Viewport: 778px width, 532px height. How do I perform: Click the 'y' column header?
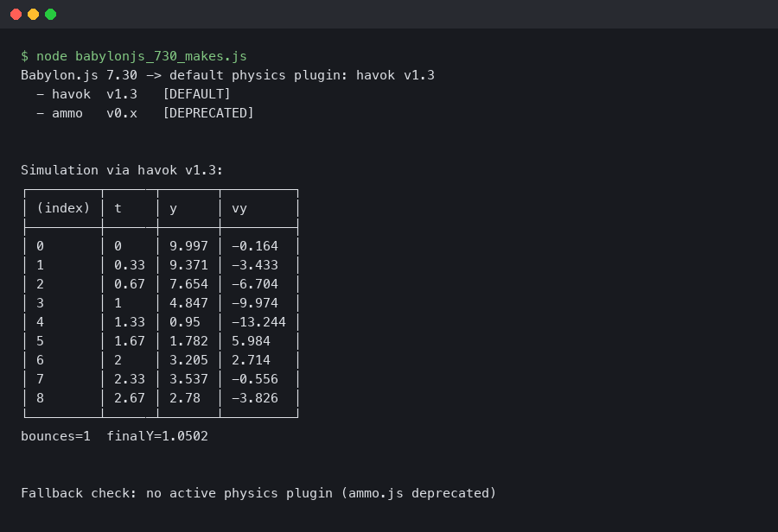coord(173,208)
